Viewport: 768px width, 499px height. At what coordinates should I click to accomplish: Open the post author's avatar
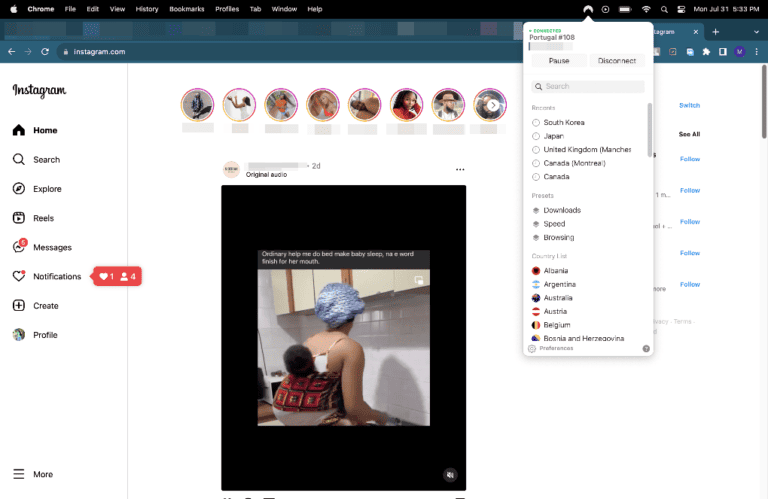(231, 169)
